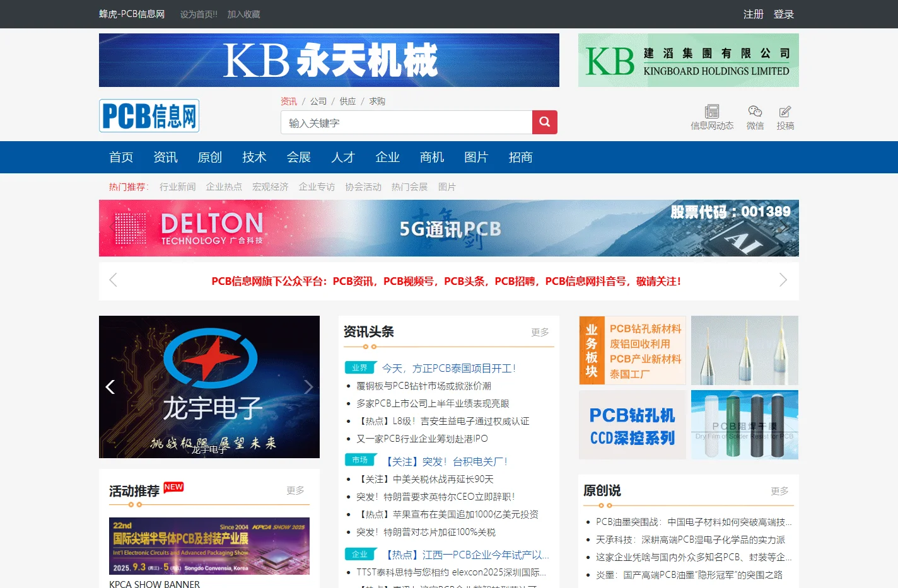This screenshot has height=588, width=898.
Task: Open 企业 in main navigation
Action: tap(388, 157)
